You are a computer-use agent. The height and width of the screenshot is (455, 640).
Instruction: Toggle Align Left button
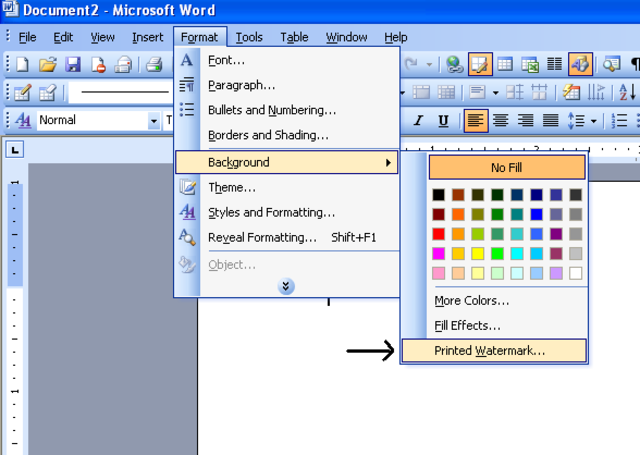point(476,120)
